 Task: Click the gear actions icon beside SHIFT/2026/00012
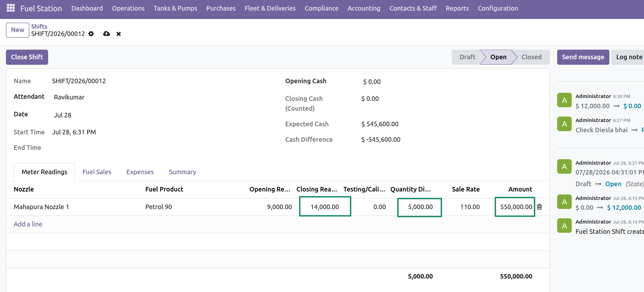[91, 34]
